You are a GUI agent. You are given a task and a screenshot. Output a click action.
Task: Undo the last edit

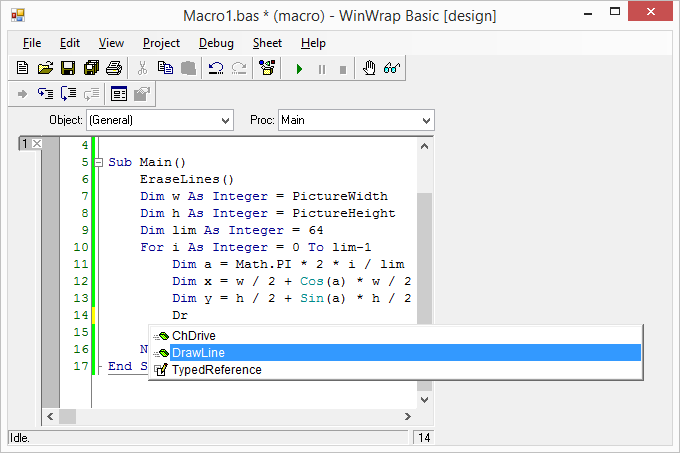pos(216,68)
